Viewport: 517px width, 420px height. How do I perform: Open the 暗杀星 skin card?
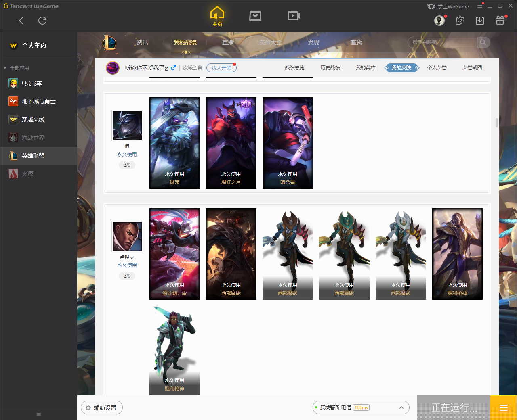pos(288,143)
